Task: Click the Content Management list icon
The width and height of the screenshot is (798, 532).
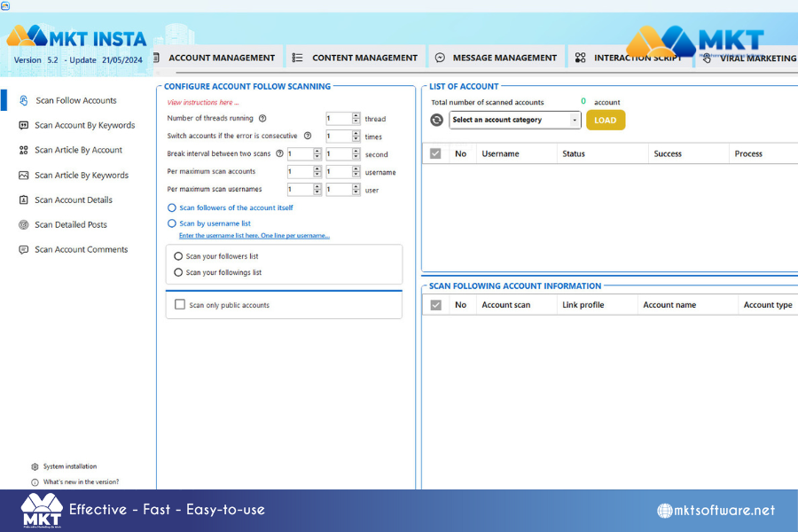Action: pyautogui.click(x=297, y=58)
